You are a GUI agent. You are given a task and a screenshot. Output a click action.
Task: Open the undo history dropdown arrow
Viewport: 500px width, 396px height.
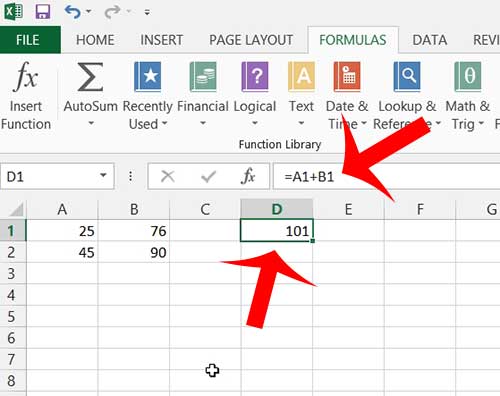point(89,12)
